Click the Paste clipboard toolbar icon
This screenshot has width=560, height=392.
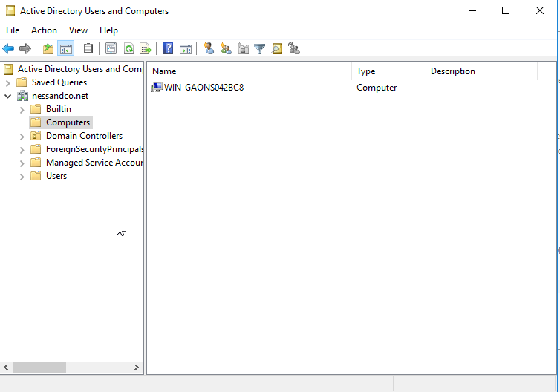pos(88,48)
